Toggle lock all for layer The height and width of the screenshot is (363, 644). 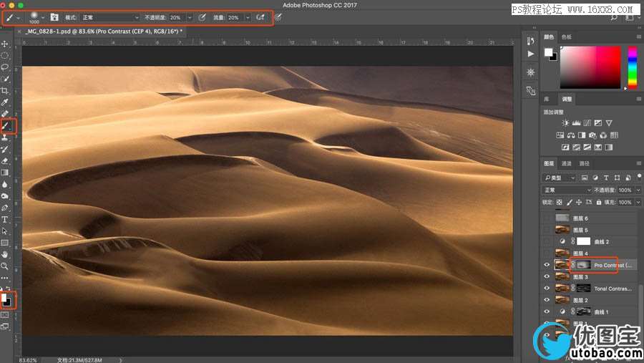coord(599,202)
